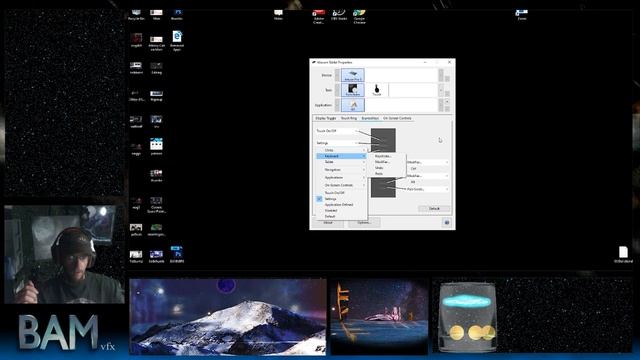Switch to the Touch Ring tab
This screenshot has width=640, height=360.
(349, 118)
